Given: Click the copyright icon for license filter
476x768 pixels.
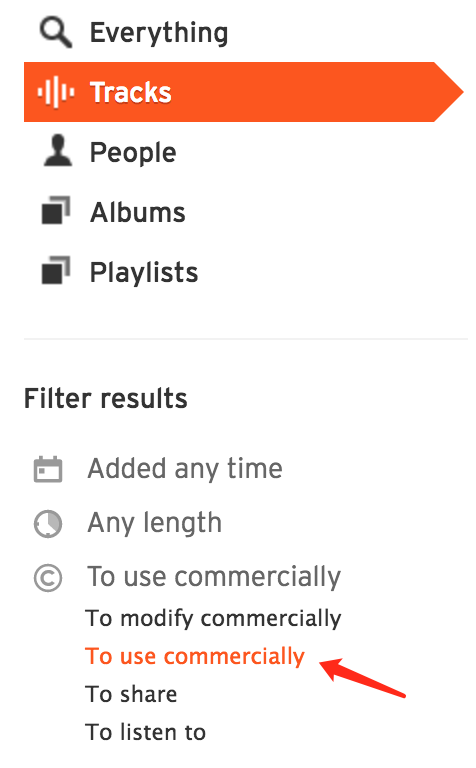Looking at the screenshot, I should coord(48,578).
